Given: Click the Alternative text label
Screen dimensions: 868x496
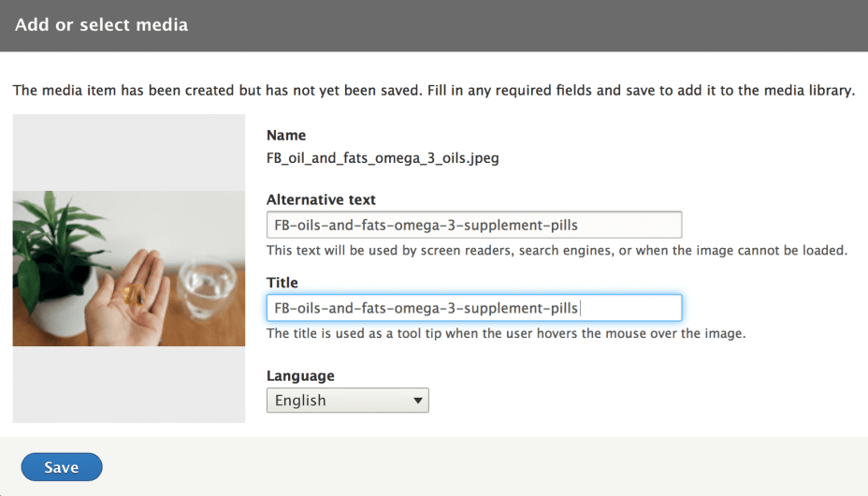Looking at the screenshot, I should (321, 199).
